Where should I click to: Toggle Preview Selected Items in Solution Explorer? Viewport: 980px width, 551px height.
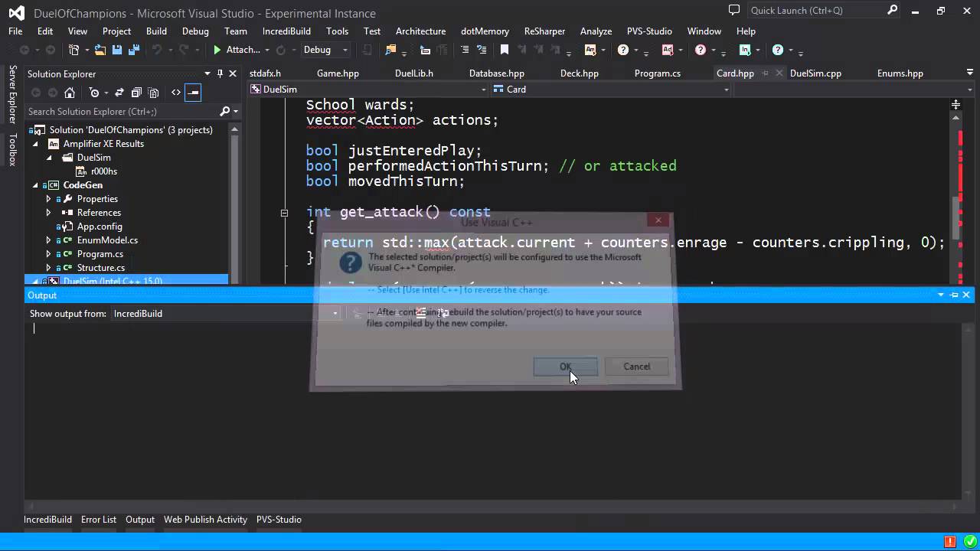point(193,93)
